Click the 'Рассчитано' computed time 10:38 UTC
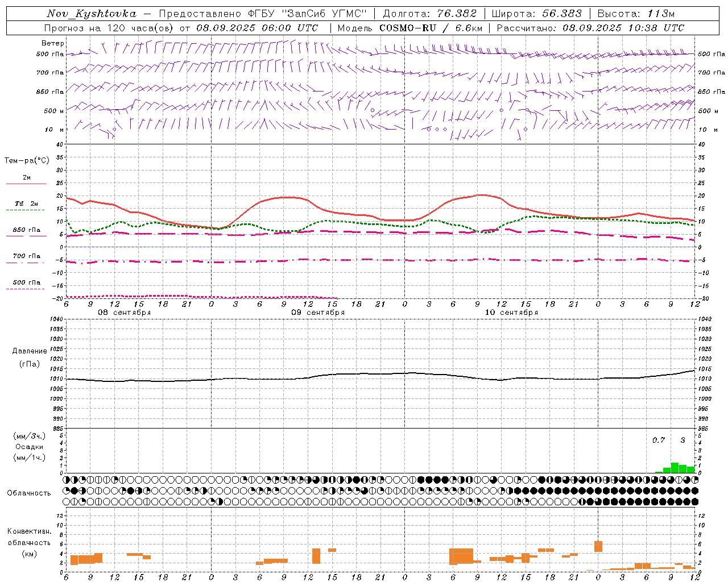 click(x=656, y=28)
